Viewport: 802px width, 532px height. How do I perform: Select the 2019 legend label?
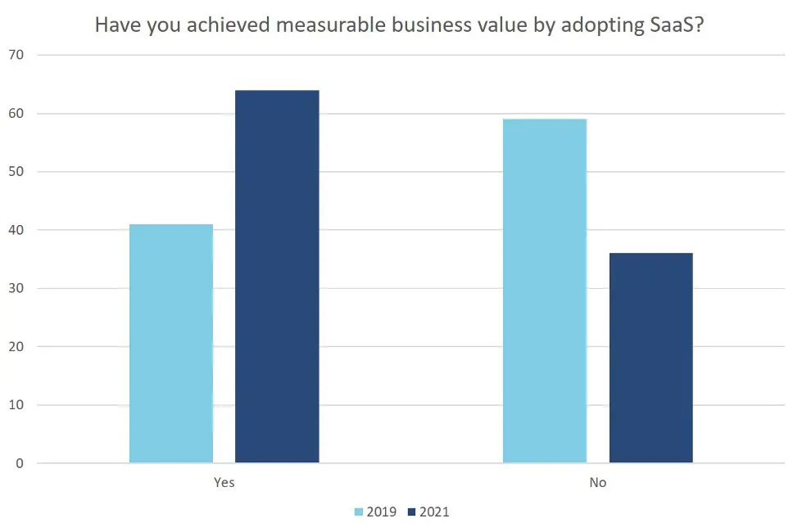pos(382,512)
